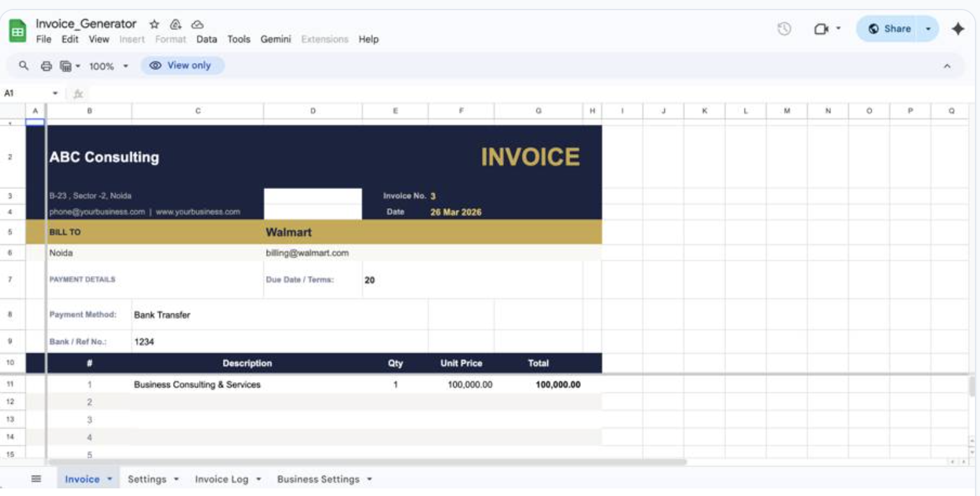Viewport: 980px width, 496px height.
Task: Click the ABC Consulting cell
Action: (x=104, y=157)
